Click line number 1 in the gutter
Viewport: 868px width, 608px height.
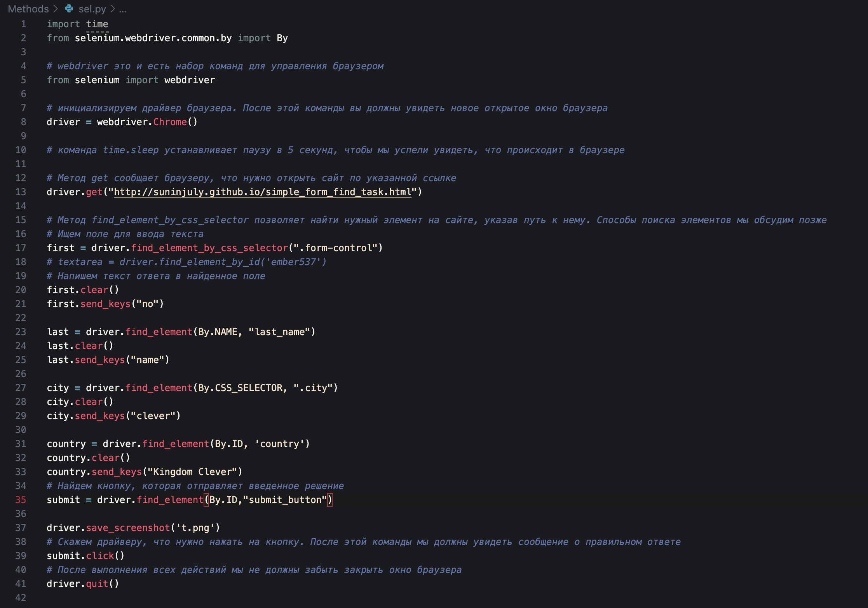(x=23, y=24)
